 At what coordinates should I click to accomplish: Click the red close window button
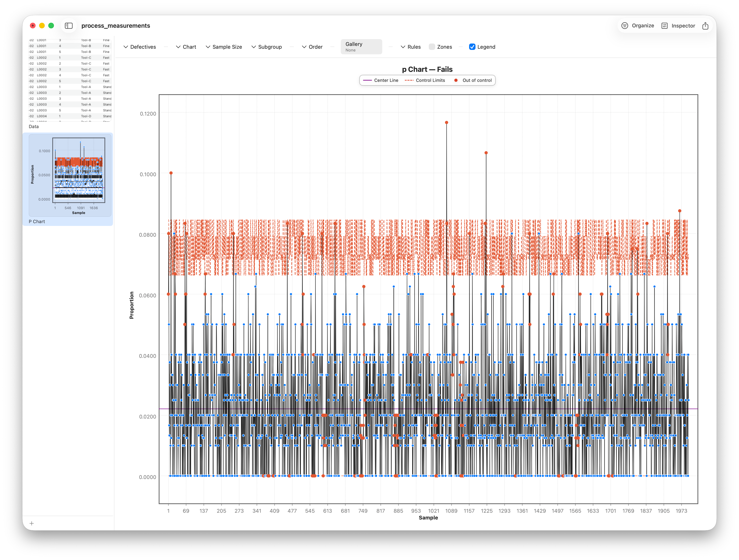pos(33,26)
